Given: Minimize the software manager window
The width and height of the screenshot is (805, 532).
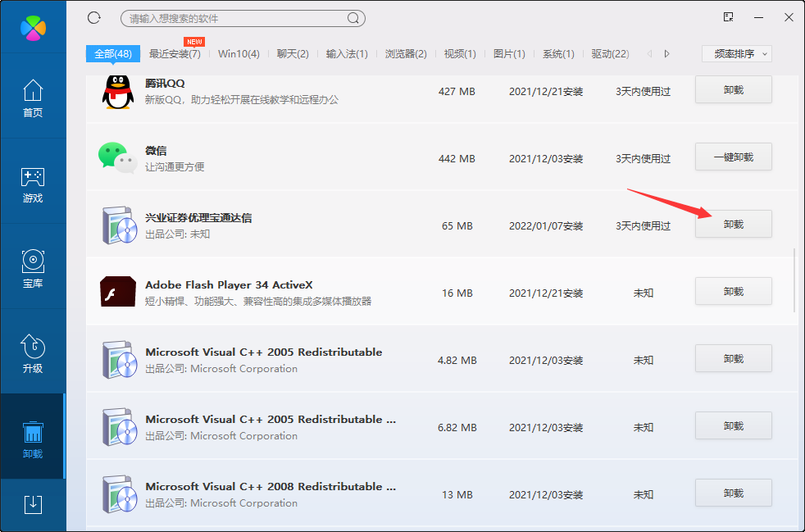Looking at the screenshot, I should click(759, 17).
